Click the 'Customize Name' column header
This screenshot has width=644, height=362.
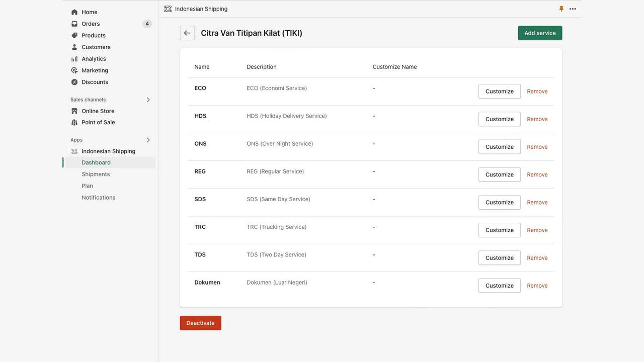click(x=395, y=67)
